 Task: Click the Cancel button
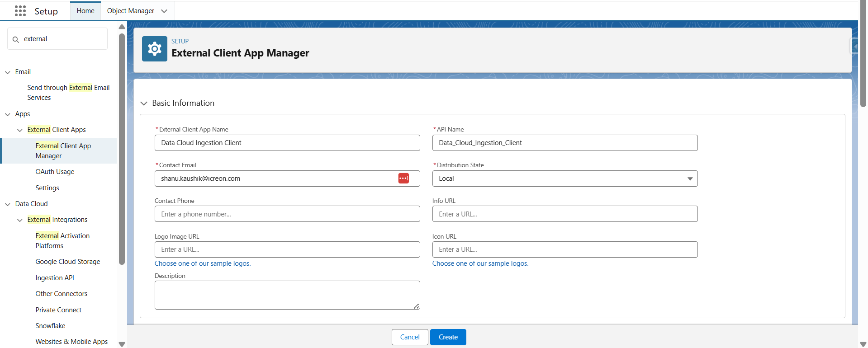409,337
